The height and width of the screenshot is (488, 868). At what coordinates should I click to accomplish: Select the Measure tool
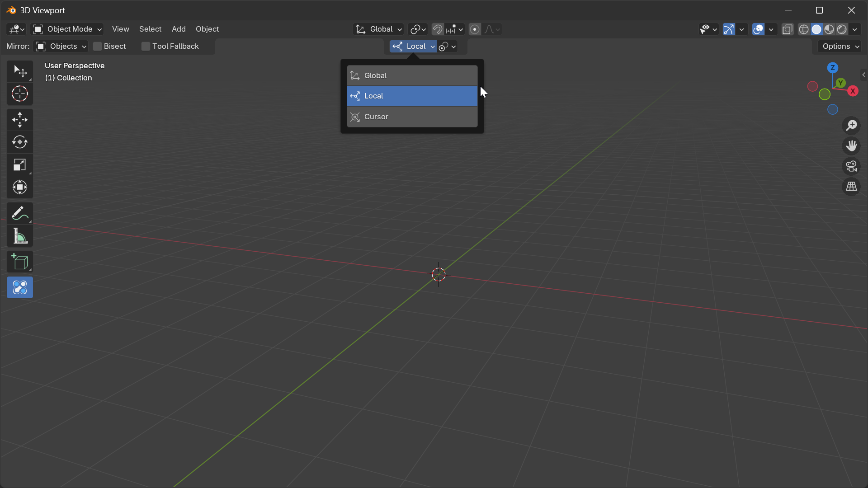19,236
